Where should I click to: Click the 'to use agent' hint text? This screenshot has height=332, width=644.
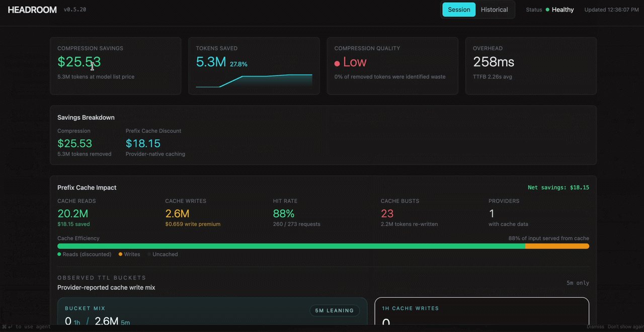coord(33,327)
